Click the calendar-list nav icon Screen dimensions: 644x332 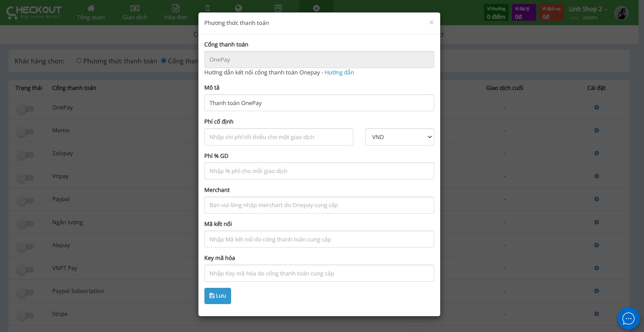[278, 8]
